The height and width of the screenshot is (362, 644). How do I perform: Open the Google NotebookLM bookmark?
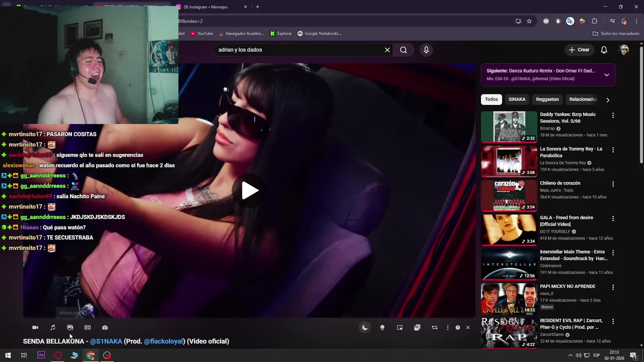pos(319,34)
